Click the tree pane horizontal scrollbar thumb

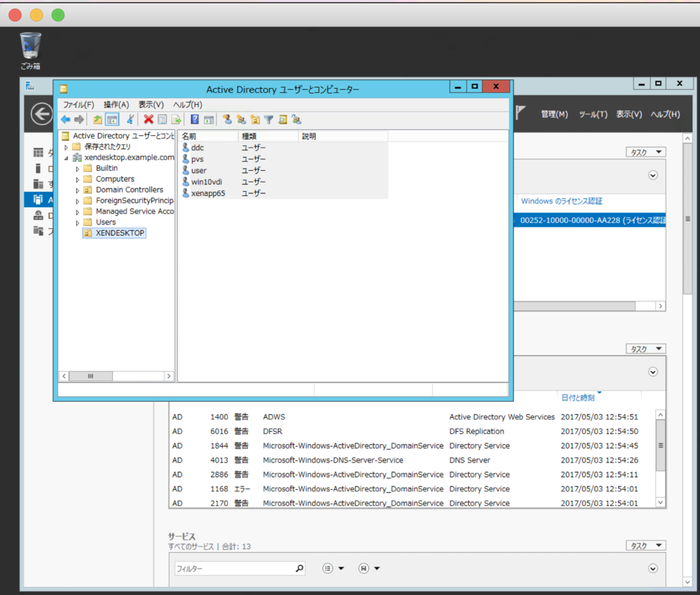(x=91, y=376)
